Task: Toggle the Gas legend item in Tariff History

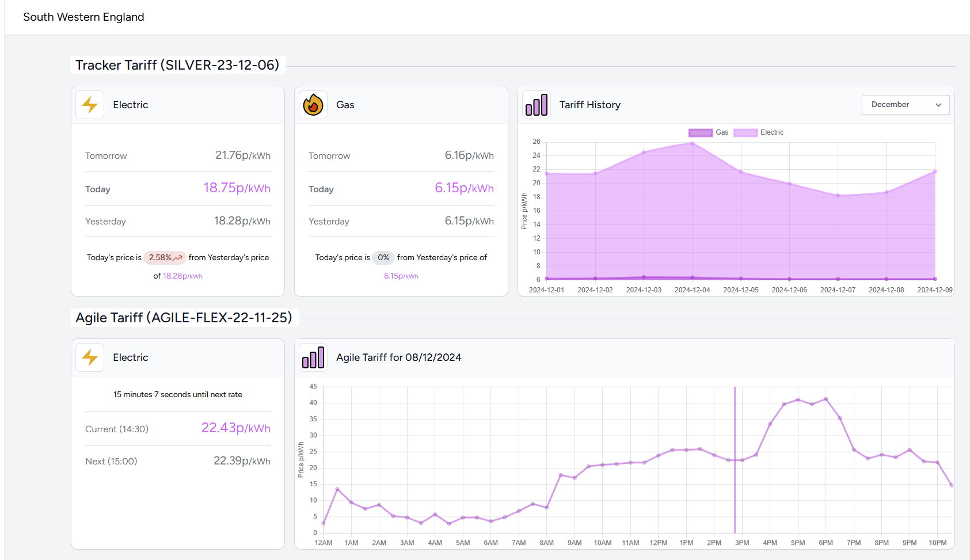Action: 709,132
